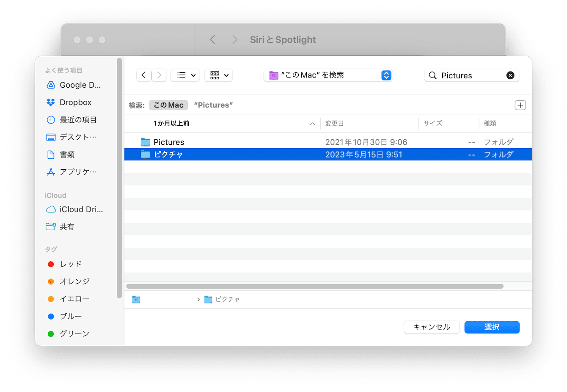Add search criteria with plus button
This screenshot has height=392, width=567.
tap(520, 105)
